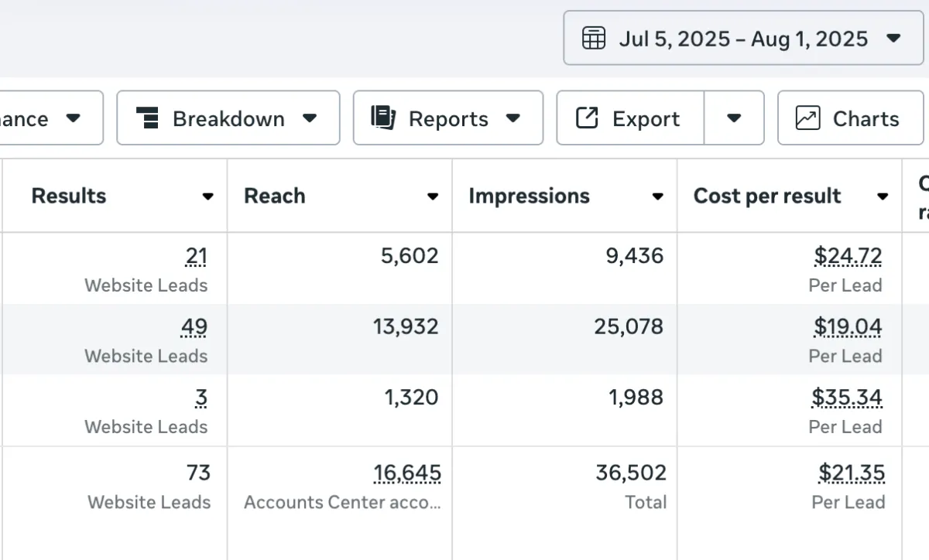
Task: Open the Impressions column menu arrow
Action: pos(657,196)
